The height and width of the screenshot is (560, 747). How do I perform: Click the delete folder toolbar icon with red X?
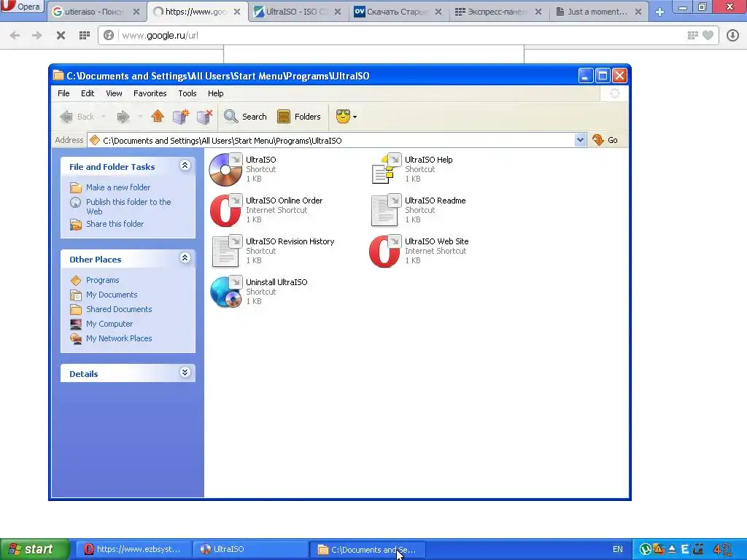pyautogui.click(x=204, y=116)
